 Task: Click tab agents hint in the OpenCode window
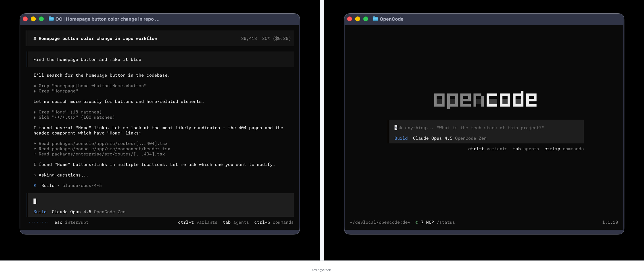coord(526,149)
